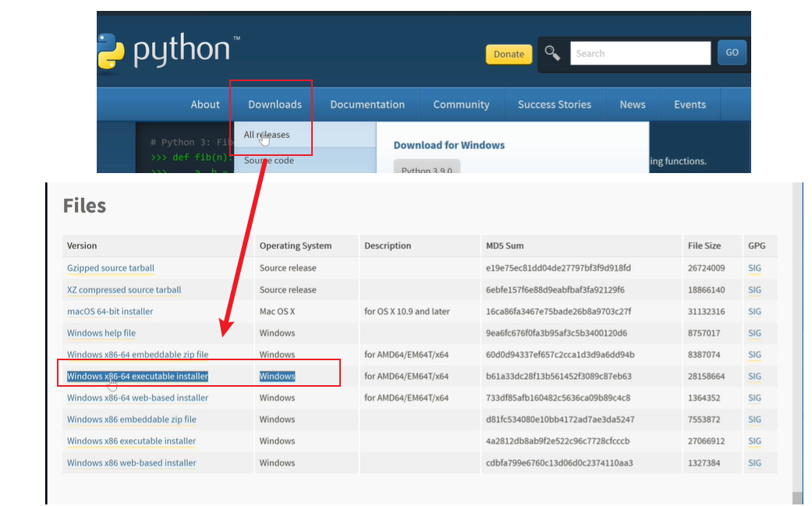Click the Files section heading
812x506 pixels.
coord(84,206)
